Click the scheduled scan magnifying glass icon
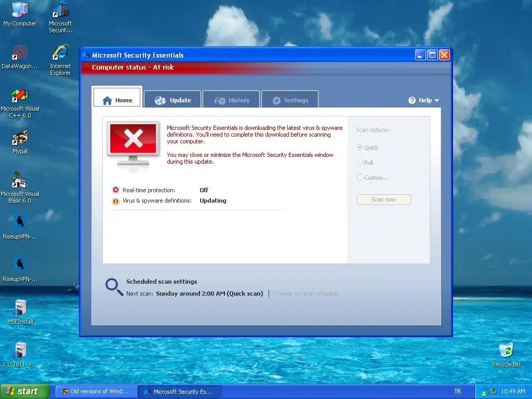Screen dimensions: 532x399 click(x=114, y=287)
